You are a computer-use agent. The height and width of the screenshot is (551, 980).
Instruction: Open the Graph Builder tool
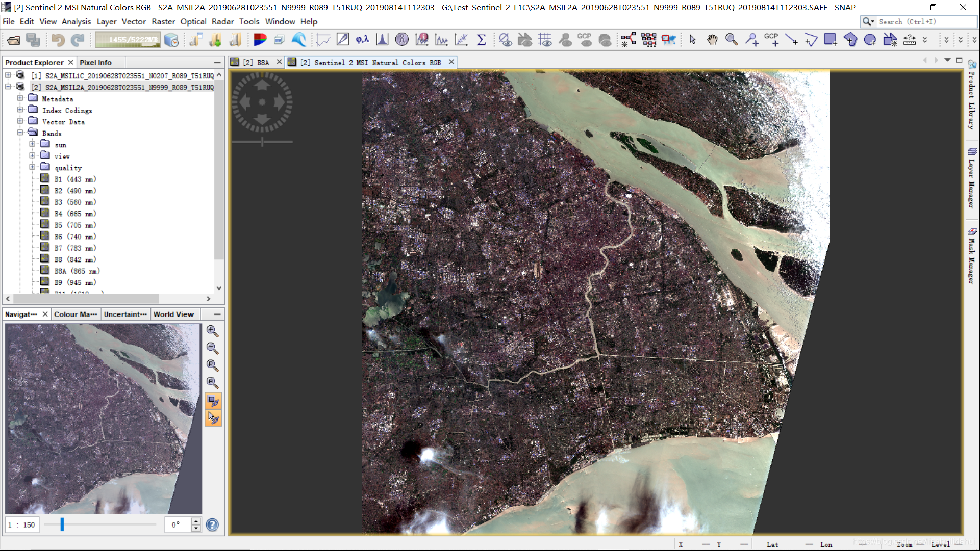point(629,40)
